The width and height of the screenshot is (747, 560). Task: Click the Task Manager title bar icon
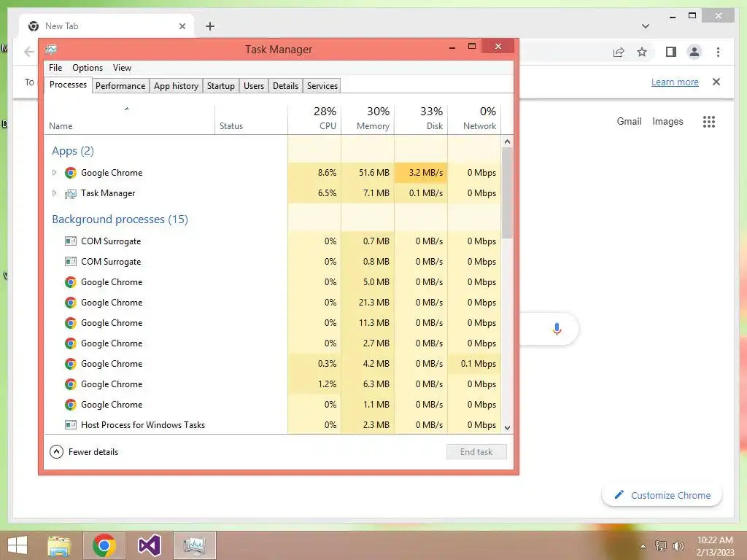[x=52, y=49]
